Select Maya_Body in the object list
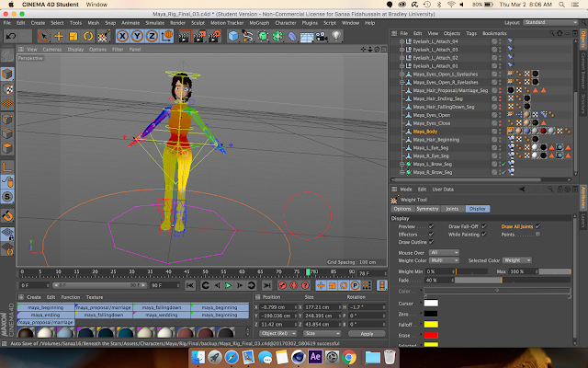This screenshot has width=588, height=368. (425, 132)
